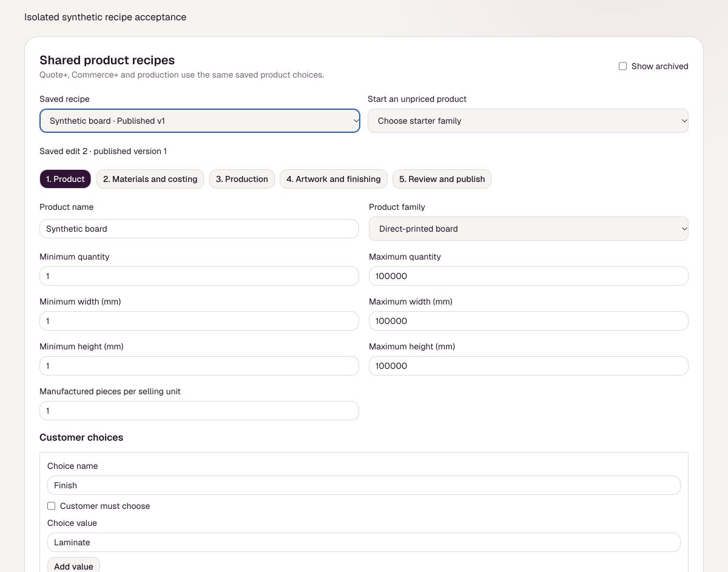Switch to 2. Materials and costing tab
Image resolution: width=728 pixels, height=572 pixels.
click(150, 179)
